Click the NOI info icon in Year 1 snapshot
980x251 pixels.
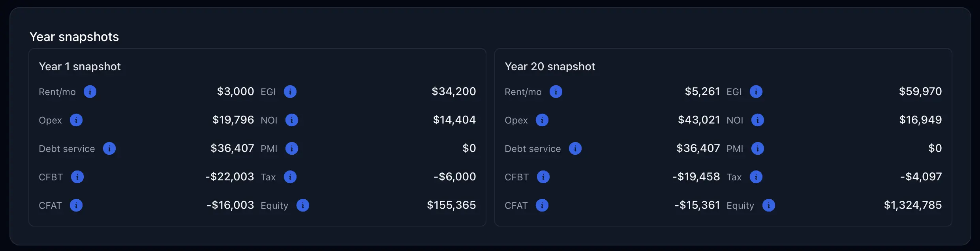[x=292, y=120]
